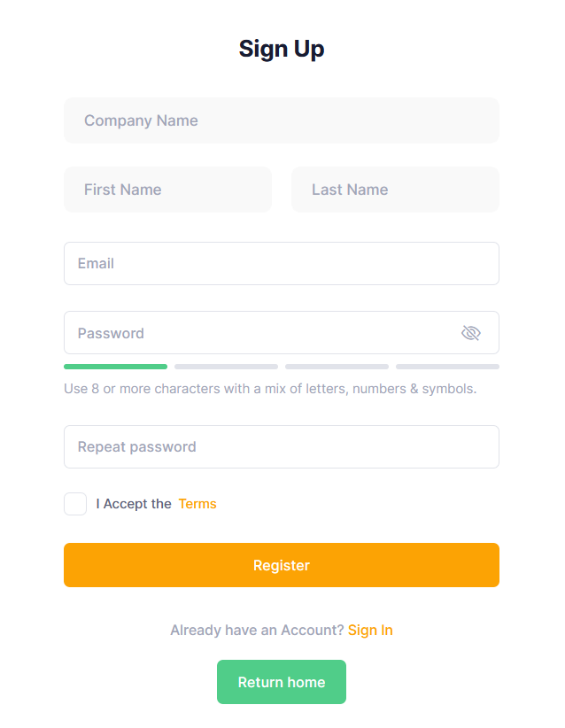This screenshot has width=565, height=728.
Task: Click into the Email field
Action: 282,263
